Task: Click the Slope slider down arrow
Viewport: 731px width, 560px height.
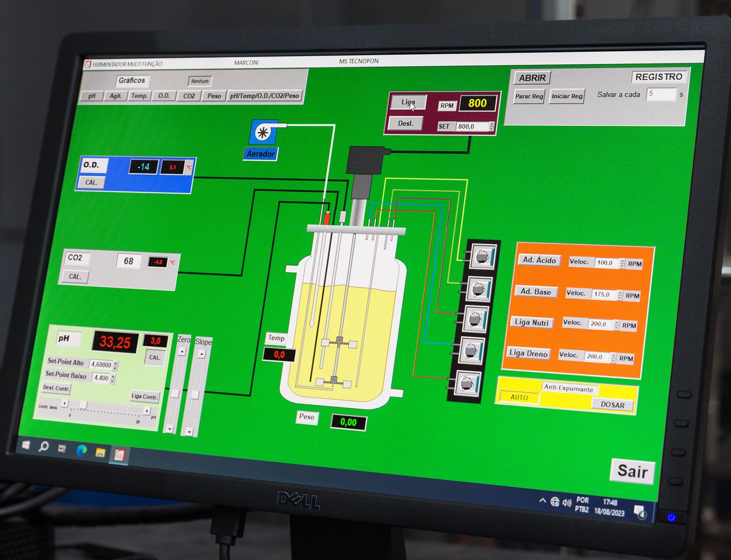Action: tap(189, 432)
